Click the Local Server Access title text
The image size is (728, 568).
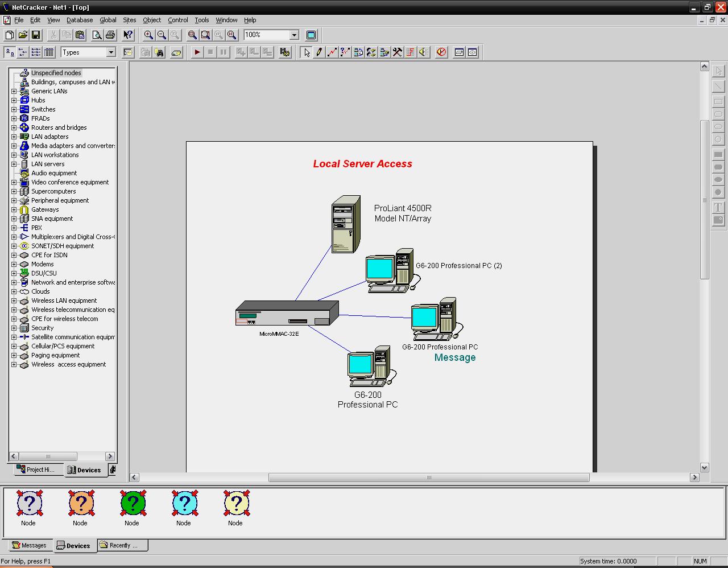click(x=362, y=164)
